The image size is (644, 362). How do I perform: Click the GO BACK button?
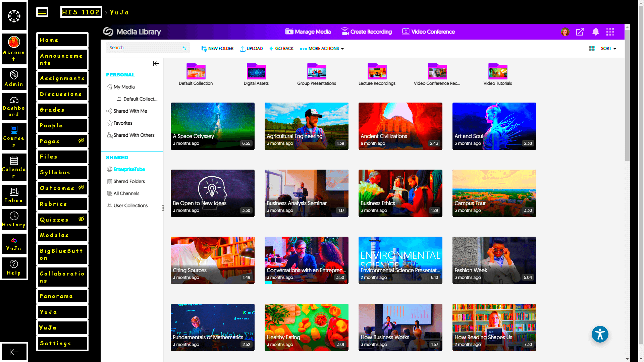pyautogui.click(x=281, y=49)
